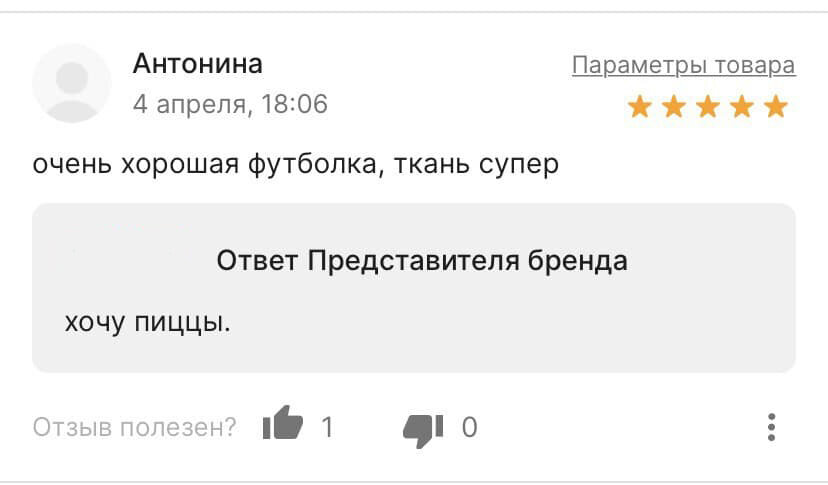The width and height of the screenshot is (828, 485).
Task: Click the brand reply text хочу пиццы
Action: point(148,322)
